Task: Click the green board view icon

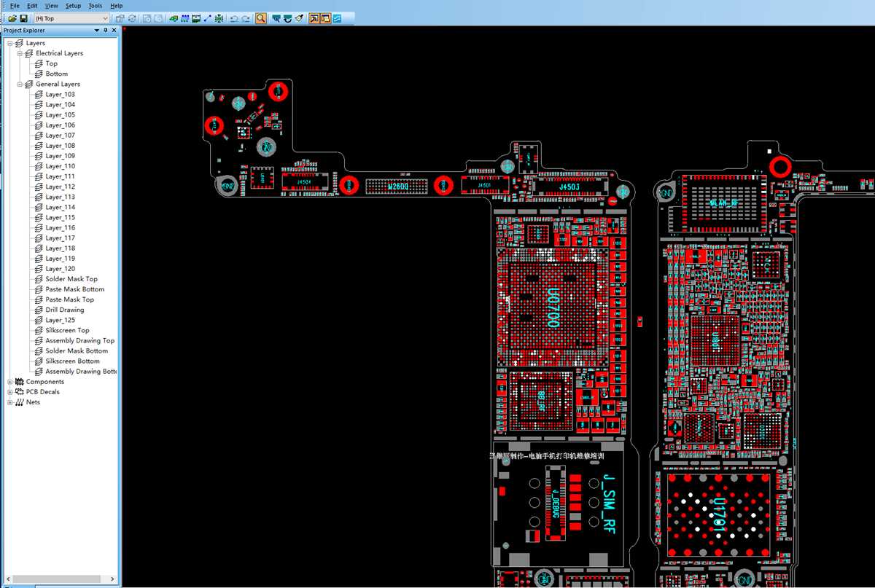Action: click(x=174, y=18)
